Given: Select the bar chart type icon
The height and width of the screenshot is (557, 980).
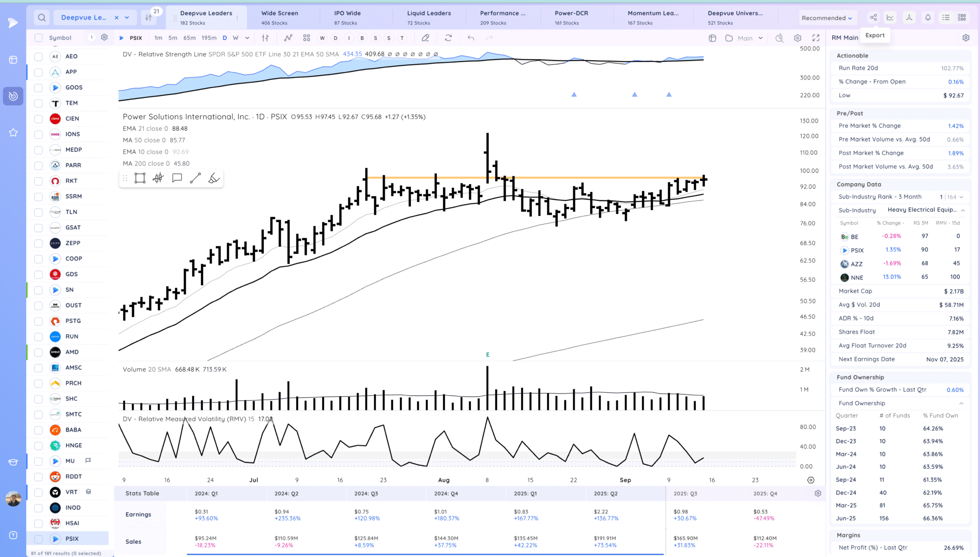Looking at the screenshot, I should point(265,38).
